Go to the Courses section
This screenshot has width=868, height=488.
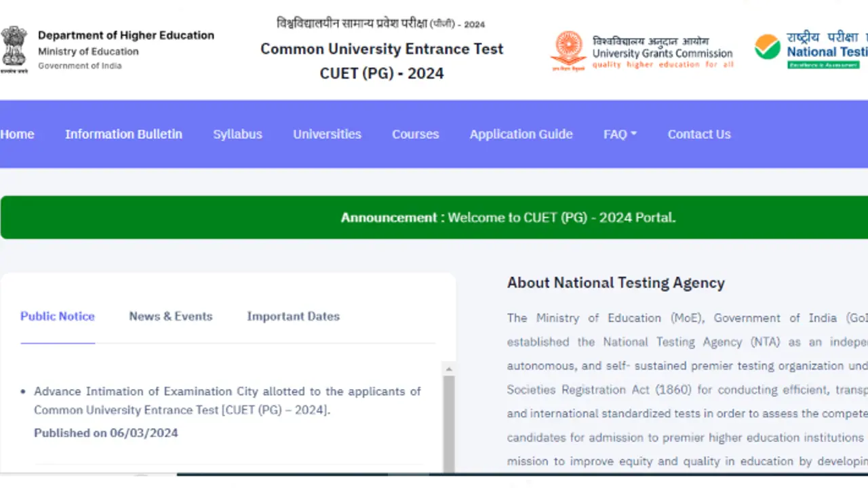point(415,134)
